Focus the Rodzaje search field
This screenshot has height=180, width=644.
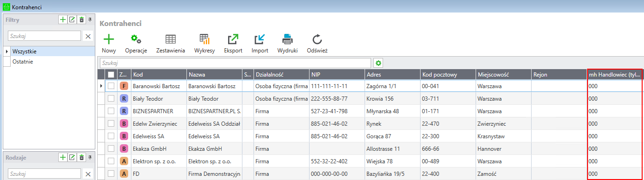(44, 174)
